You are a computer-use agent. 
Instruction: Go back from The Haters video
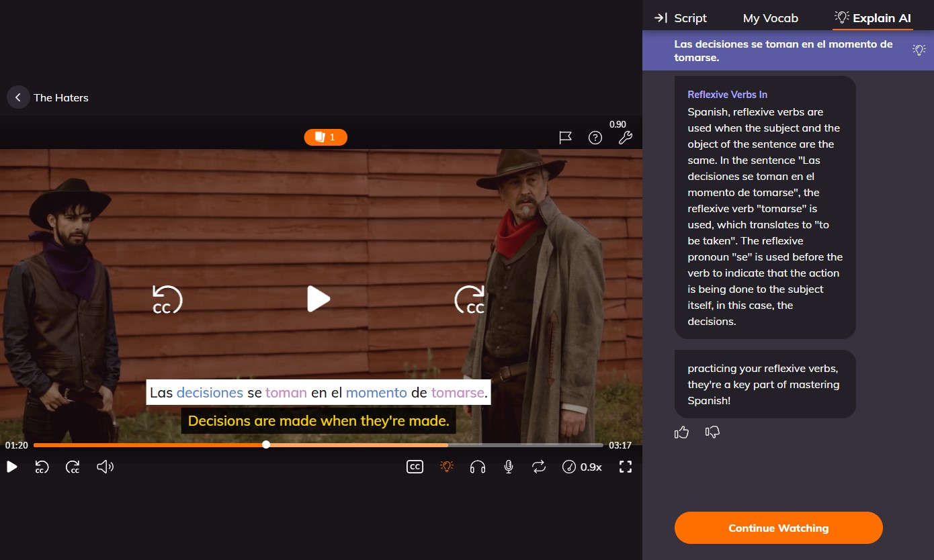(x=18, y=97)
